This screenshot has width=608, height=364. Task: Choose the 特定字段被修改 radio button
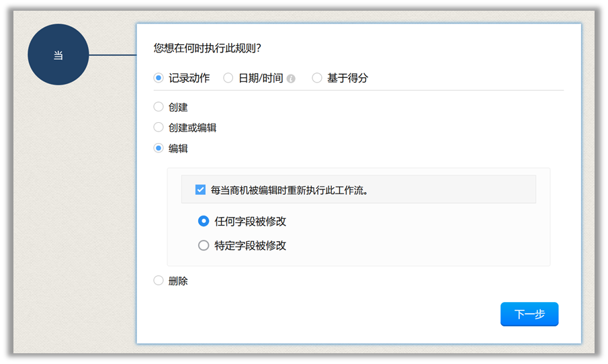click(x=204, y=246)
